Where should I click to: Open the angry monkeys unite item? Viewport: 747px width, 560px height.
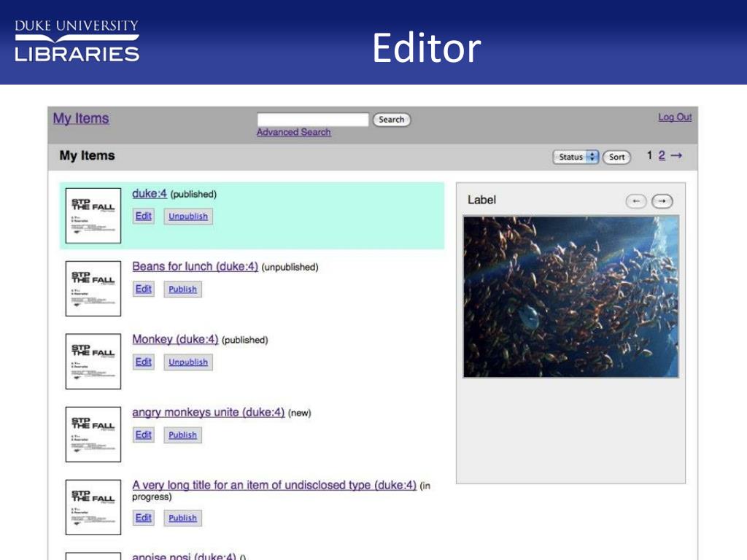pyautogui.click(x=208, y=413)
